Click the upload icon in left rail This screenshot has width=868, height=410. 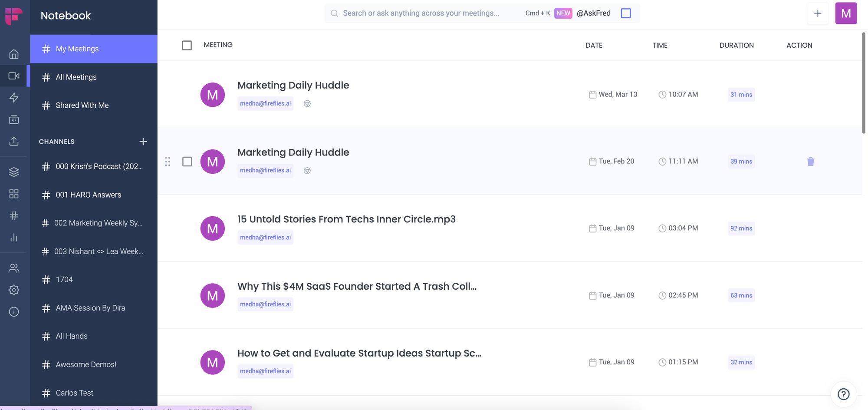pos(14,141)
